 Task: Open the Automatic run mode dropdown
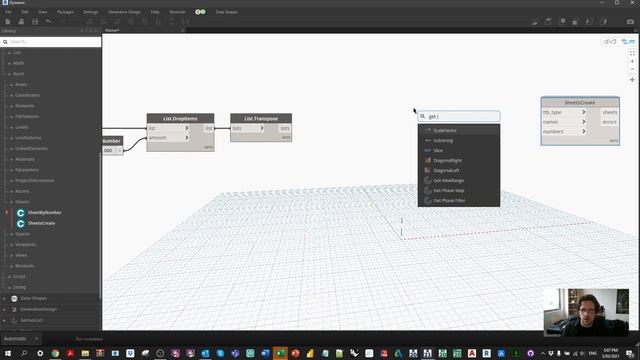(x=21, y=339)
